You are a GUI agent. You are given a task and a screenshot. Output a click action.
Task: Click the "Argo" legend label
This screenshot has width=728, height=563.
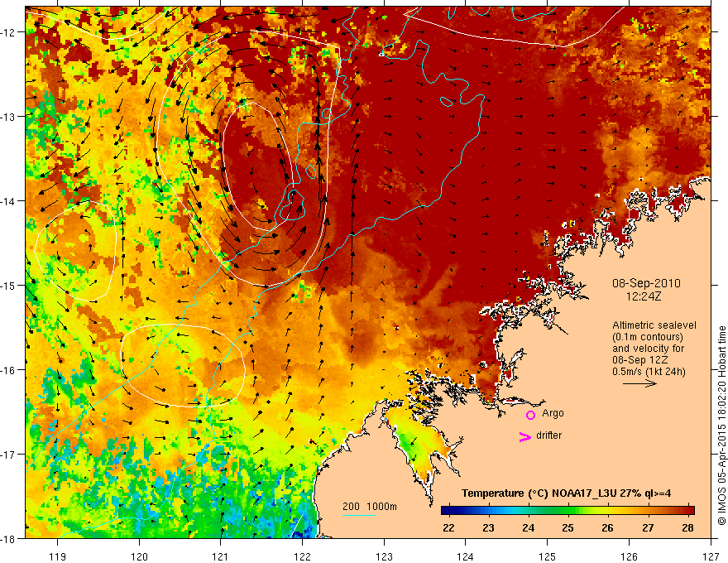[x=553, y=413]
